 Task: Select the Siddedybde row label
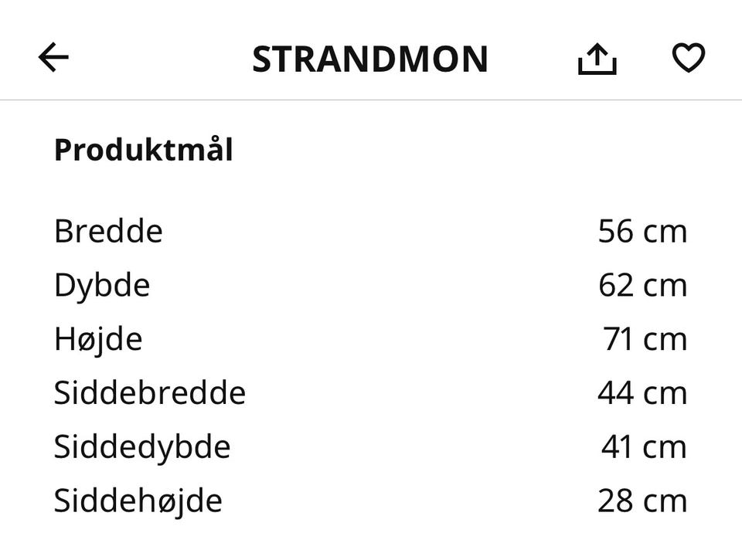pyautogui.click(x=142, y=447)
